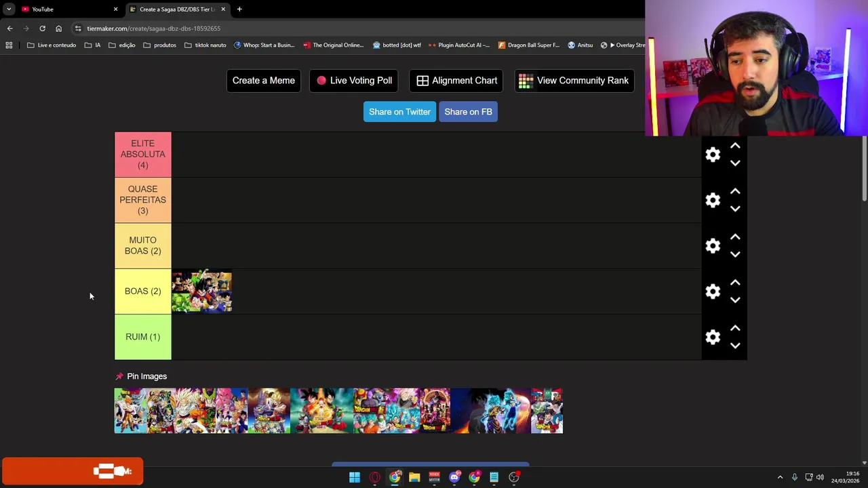This screenshot has width=868, height=488.
Task: Click the address bar URL field
Action: (359, 28)
